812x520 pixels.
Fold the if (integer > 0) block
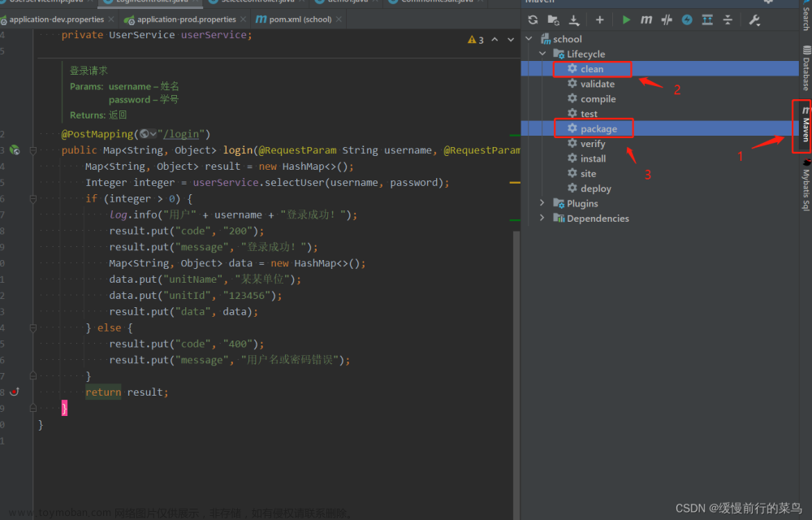click(32, 199)
